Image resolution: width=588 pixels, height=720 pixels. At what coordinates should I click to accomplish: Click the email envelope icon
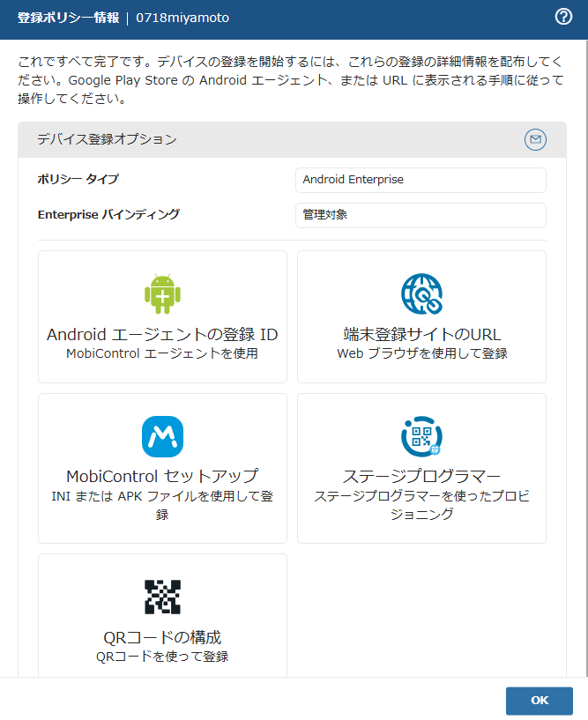535,139
